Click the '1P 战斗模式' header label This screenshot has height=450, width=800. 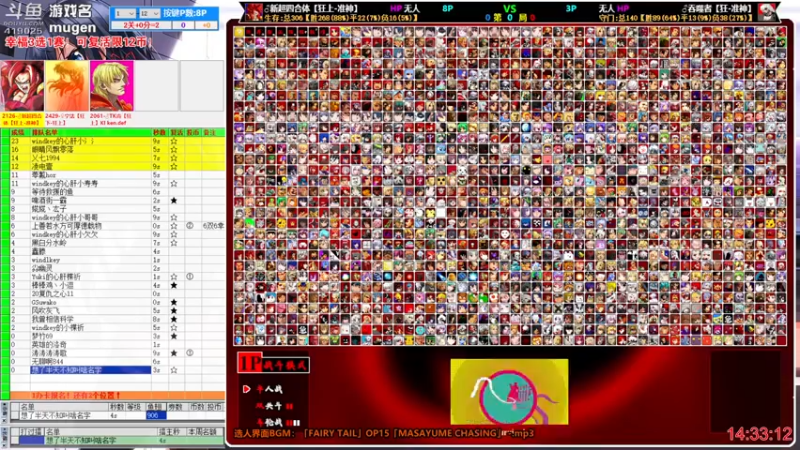pos(273,363)
